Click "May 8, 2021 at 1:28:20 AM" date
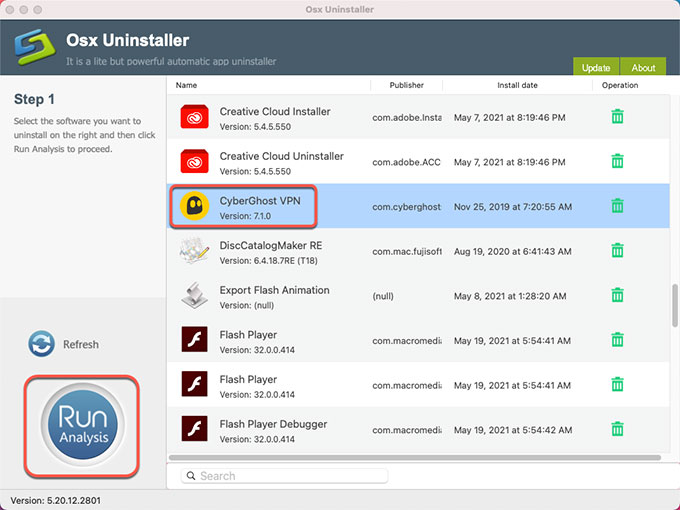680x510 pixels. (510, 296)
